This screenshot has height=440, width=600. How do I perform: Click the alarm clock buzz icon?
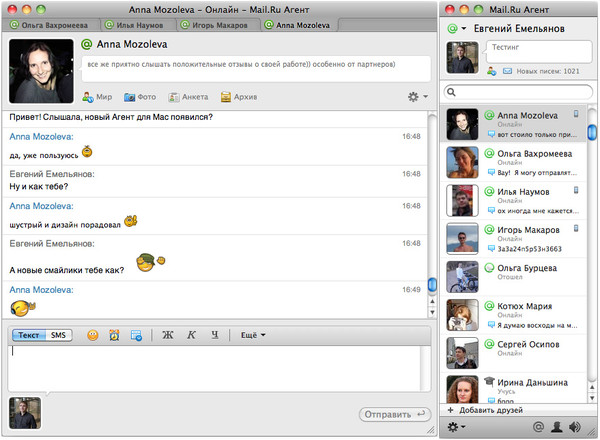114,335
